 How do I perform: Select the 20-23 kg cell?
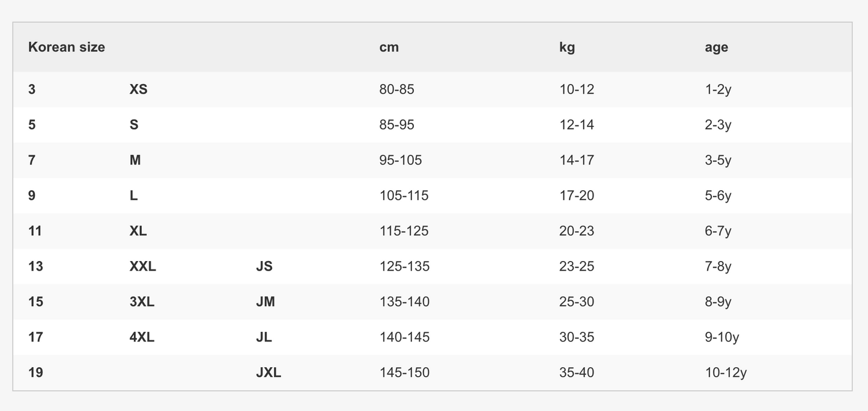coord(576,231)
